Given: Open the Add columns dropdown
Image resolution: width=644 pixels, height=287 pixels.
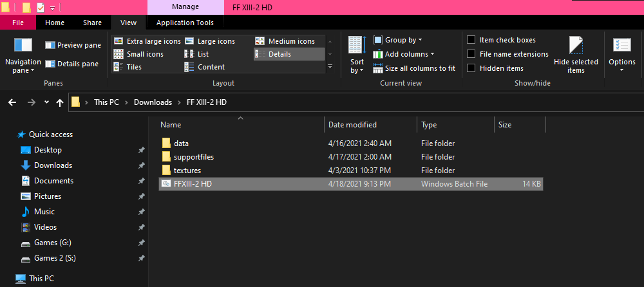Looking at the screenshot, I should pos(403,54).
